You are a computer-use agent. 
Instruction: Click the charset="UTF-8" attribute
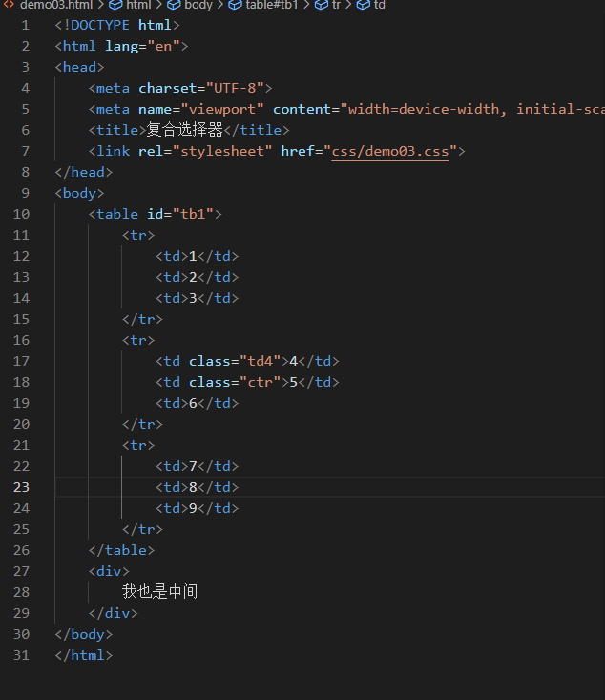(x=201, y=88)
